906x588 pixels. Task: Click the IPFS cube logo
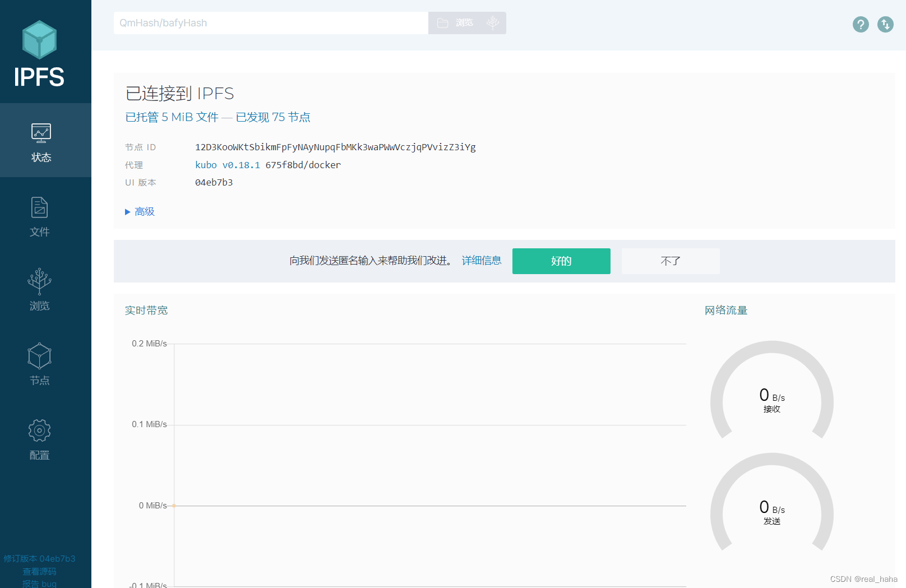point(39,40)
